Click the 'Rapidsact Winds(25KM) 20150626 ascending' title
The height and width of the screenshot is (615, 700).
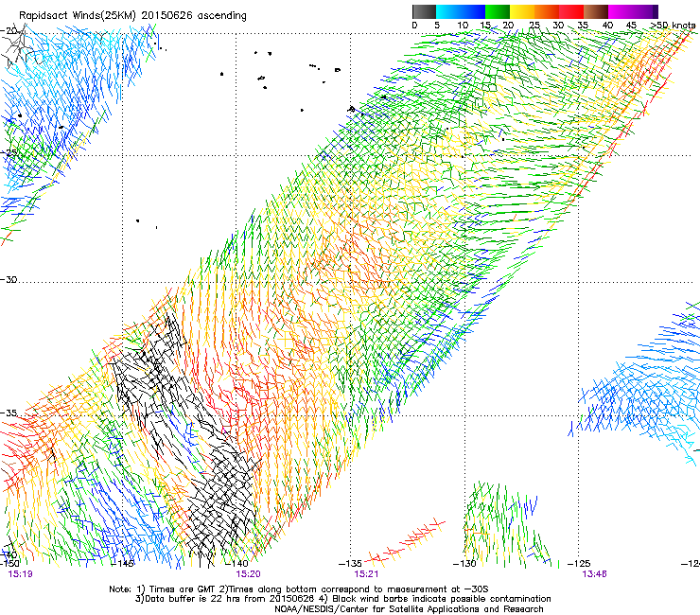click(132, 16)
